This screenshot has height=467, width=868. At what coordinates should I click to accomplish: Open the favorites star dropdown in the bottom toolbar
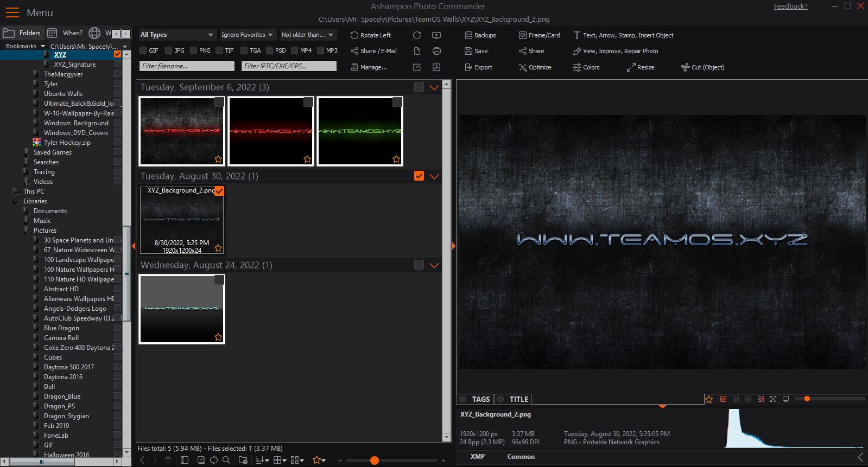[x=319, y=460]
